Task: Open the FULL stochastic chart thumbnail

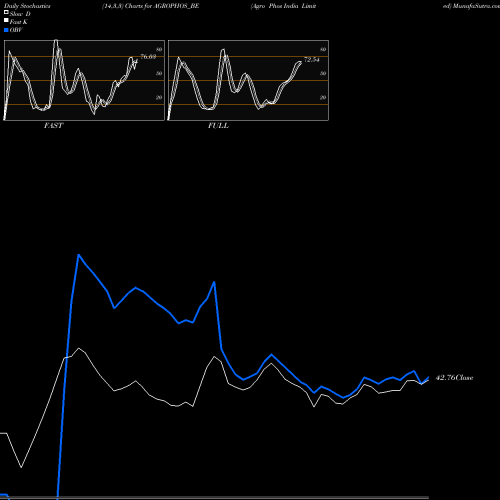Action: pos(248,80)
